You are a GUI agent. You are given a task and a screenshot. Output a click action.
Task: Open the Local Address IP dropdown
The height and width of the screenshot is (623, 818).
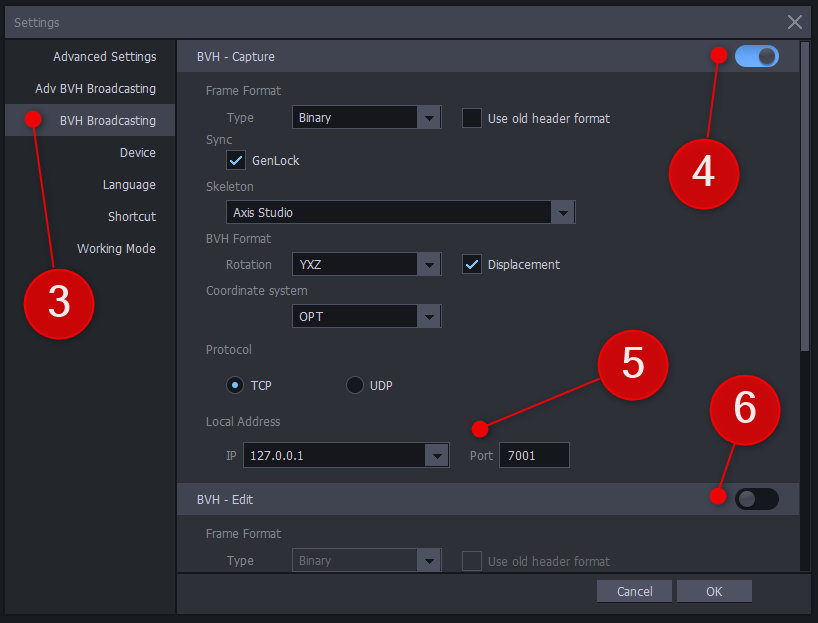pyautogui.click(x=346, y=455)
